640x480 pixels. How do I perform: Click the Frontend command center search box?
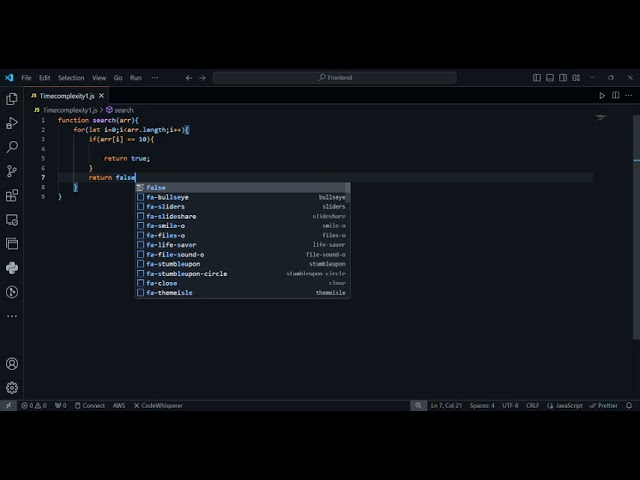(x=335, y=78)
